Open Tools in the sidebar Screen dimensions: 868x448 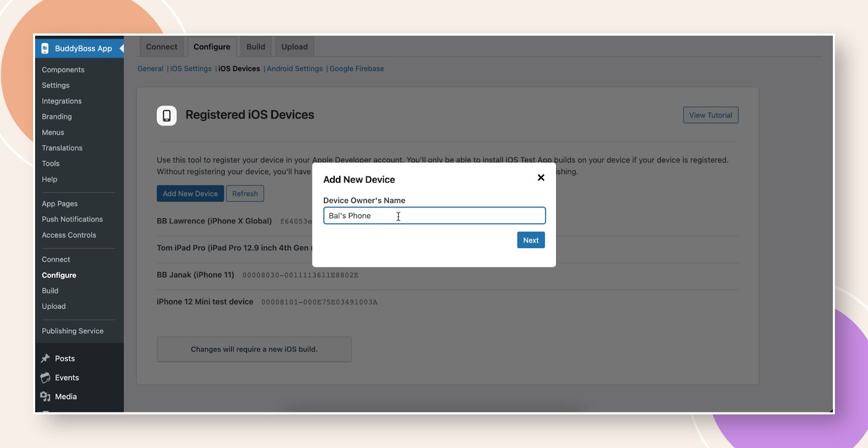point(50,163)
